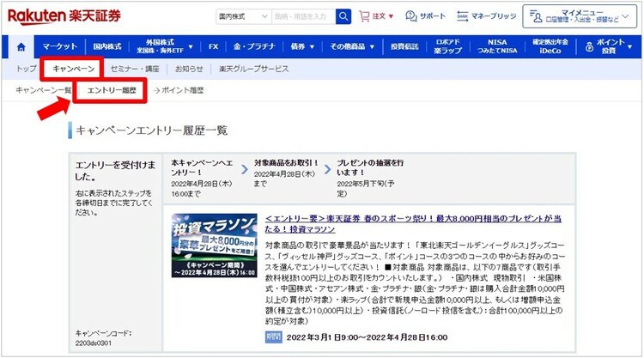The height and width of the screenshot is (358, 644).
Task: Click the magnifier search button
Action: point(343,16)
